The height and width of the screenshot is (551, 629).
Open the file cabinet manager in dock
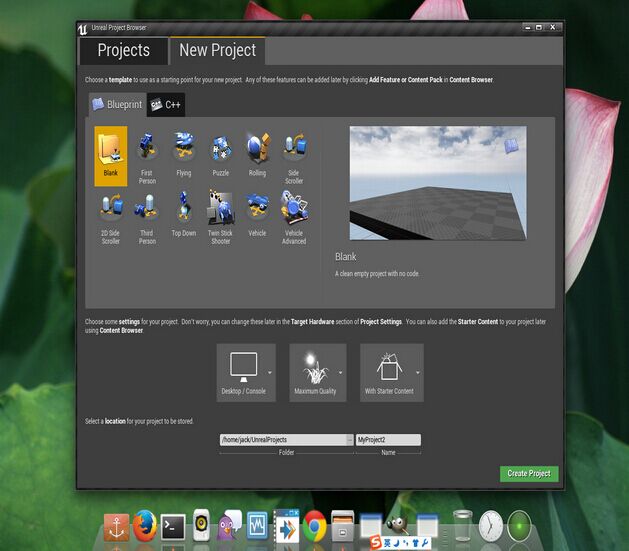[x=343, y=526]
